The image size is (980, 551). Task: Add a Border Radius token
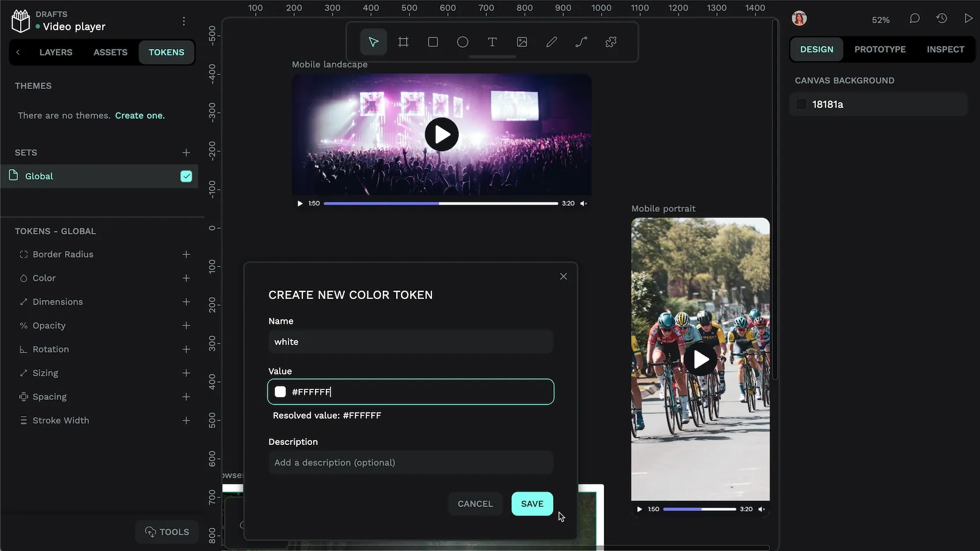tap(186, 254)
